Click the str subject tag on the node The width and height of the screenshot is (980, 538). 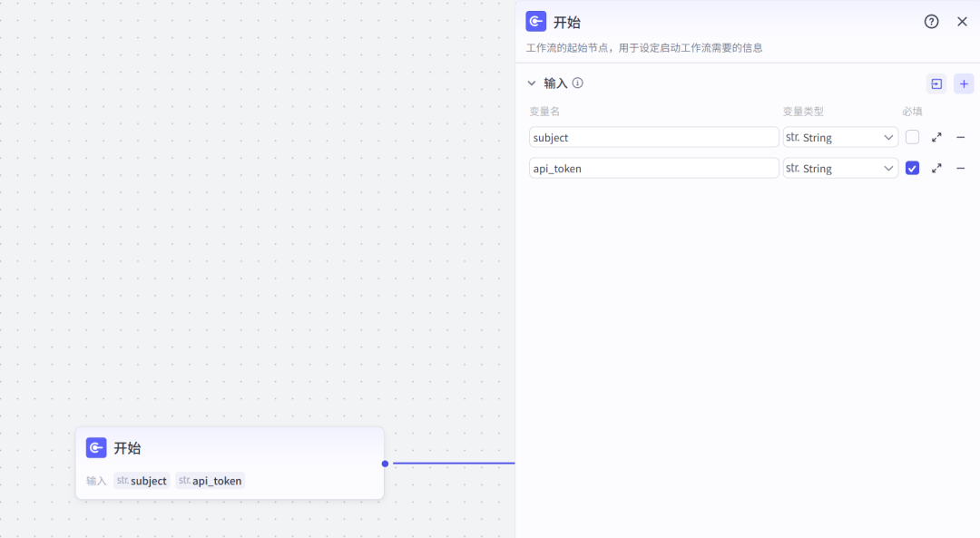142,481
